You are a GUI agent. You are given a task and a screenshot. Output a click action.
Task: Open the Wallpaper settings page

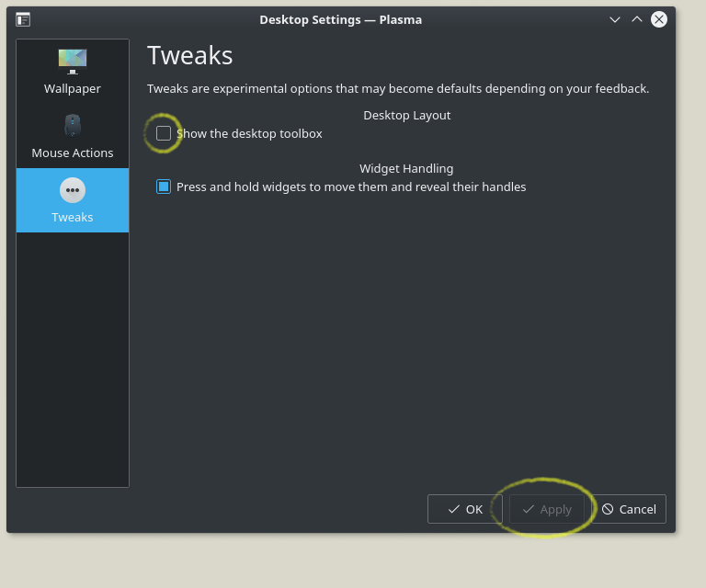click(73, 72)
